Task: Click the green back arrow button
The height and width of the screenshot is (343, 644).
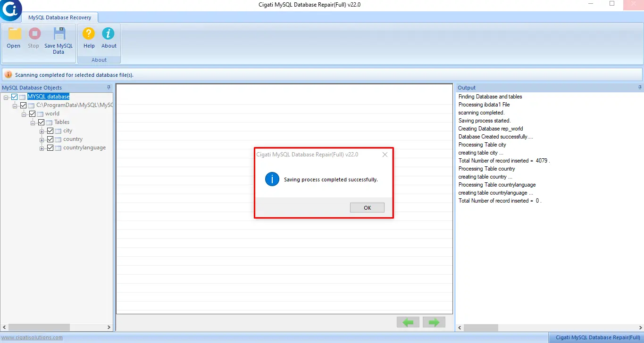Action: (x=408, y=322)
